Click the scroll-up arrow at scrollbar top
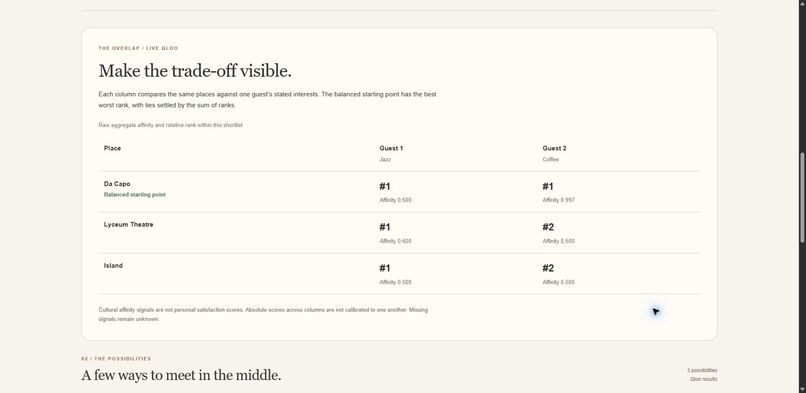 coord(802,3)
